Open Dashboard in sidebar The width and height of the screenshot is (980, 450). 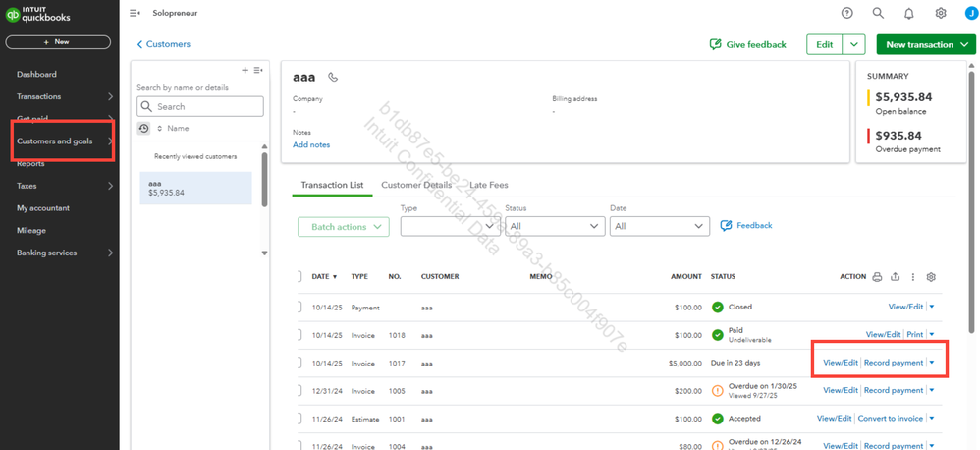36,75
